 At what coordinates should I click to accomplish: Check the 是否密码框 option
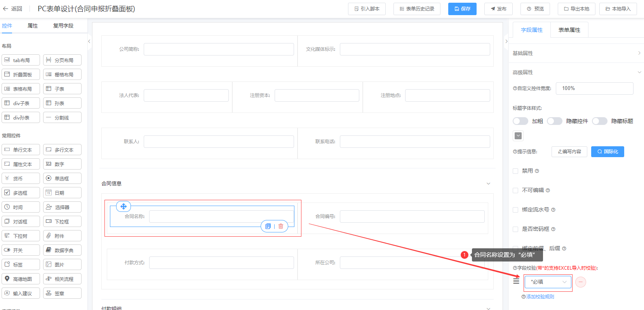(515, 229)
